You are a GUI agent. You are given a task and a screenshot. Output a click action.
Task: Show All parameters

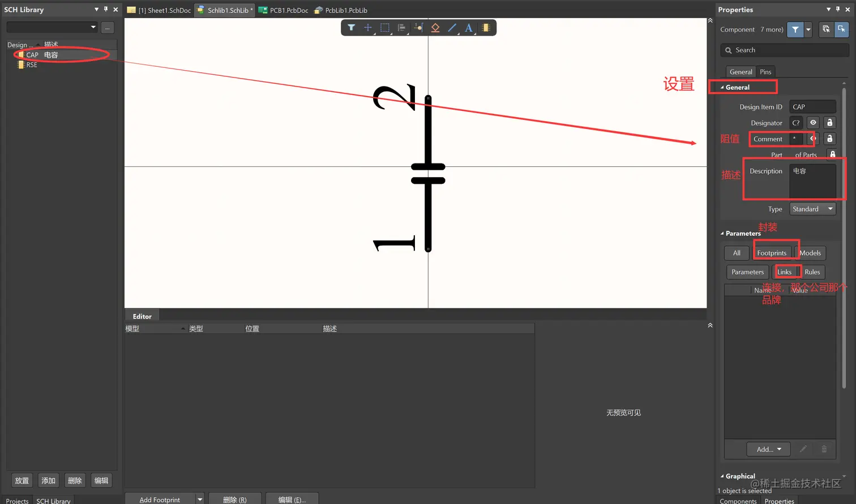pyautogui.click(x=737, y=253)
